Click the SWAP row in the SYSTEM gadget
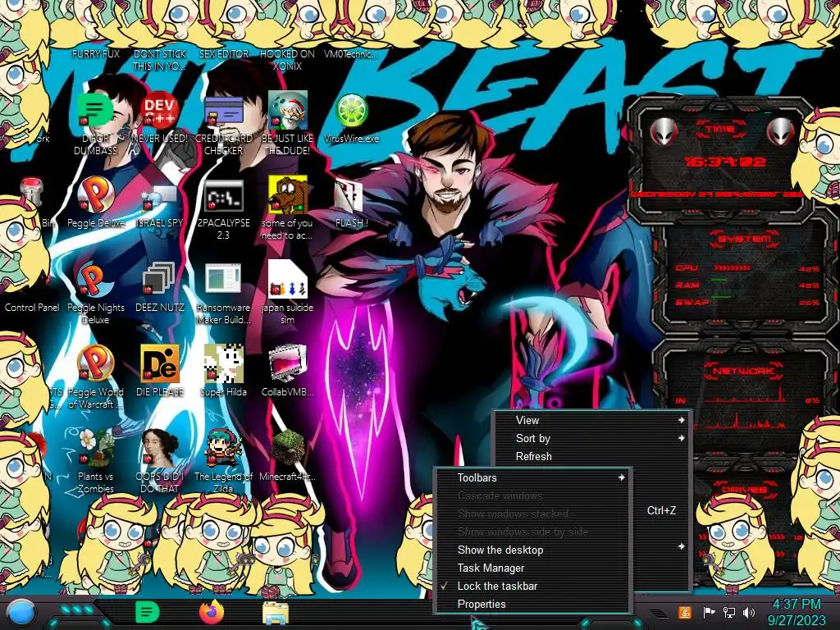 746,302
